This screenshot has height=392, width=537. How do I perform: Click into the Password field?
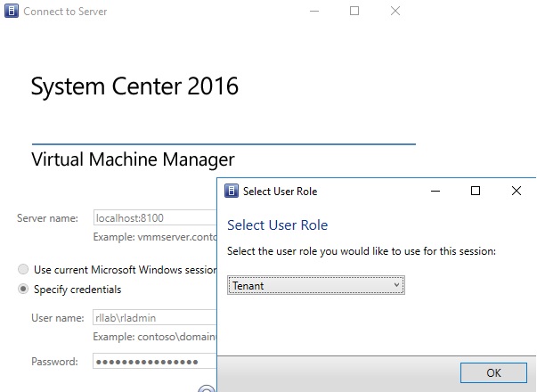[x=155, y=361]
